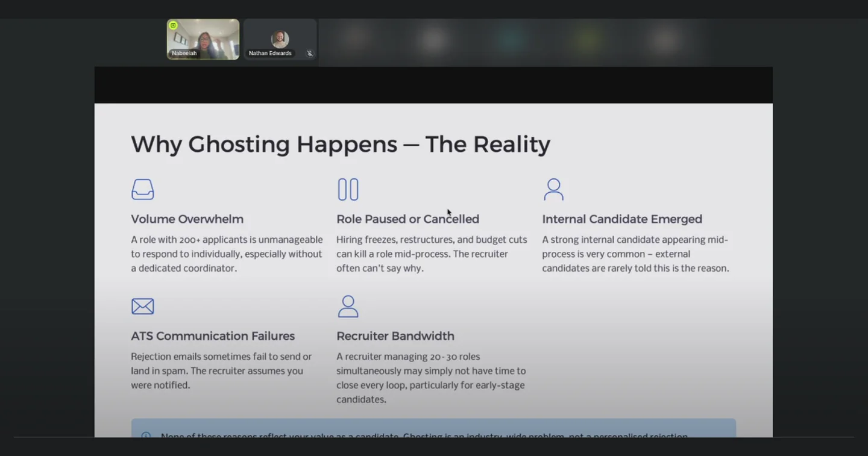Click the Volume Overwhelm heading
Viewport: 868px width, 456px height.
187,219
